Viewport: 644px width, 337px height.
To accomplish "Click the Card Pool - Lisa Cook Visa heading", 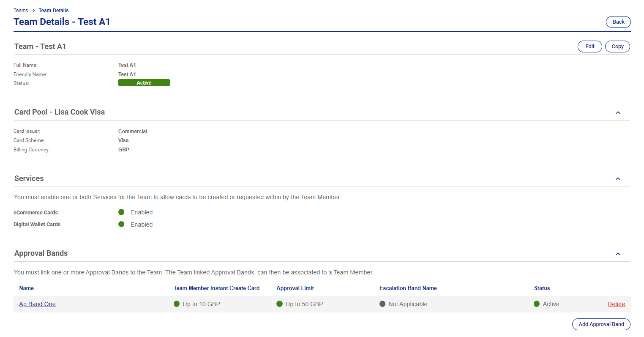I will point(60,112).
